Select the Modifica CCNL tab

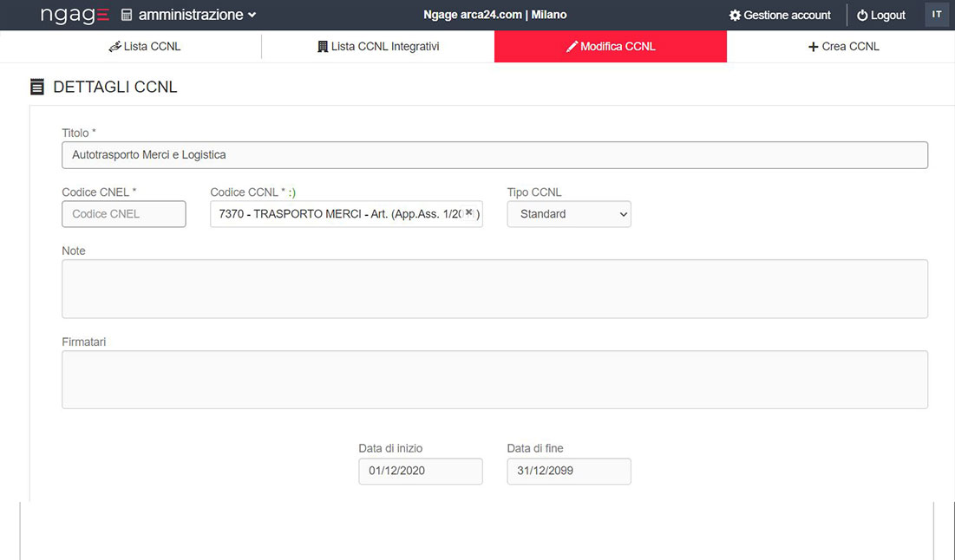click(x=611, y=46)
